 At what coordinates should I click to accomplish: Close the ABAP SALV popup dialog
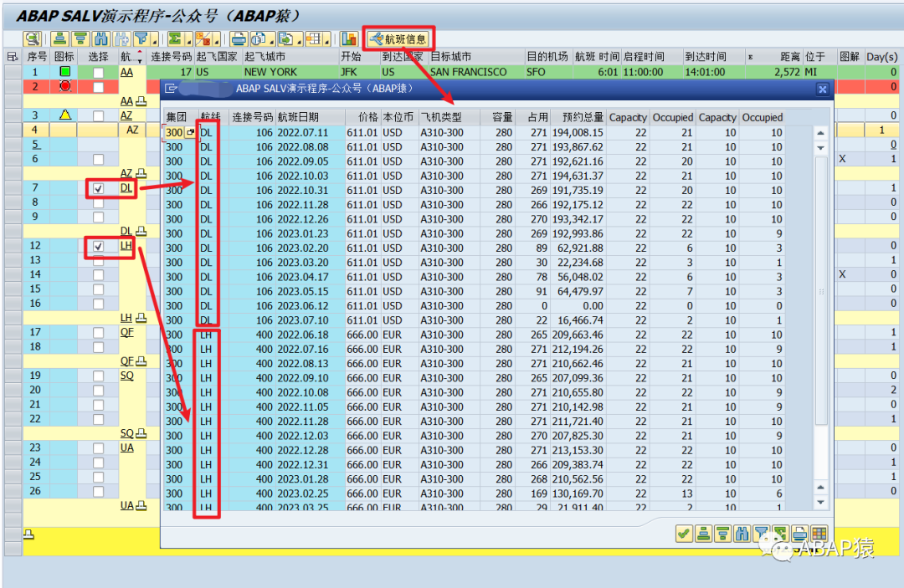tap(823, 89)
